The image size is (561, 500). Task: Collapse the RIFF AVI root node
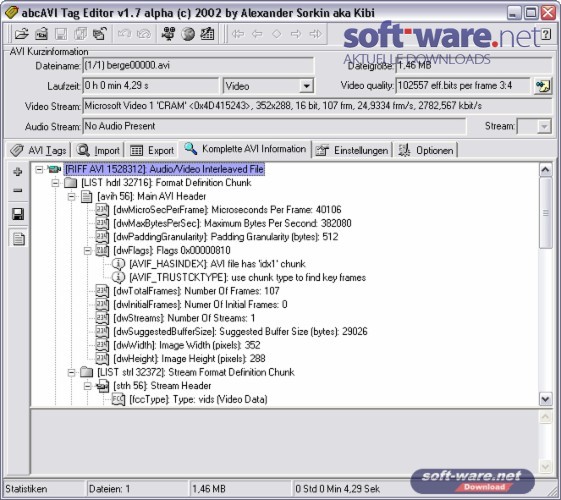(x=39, y=169)
